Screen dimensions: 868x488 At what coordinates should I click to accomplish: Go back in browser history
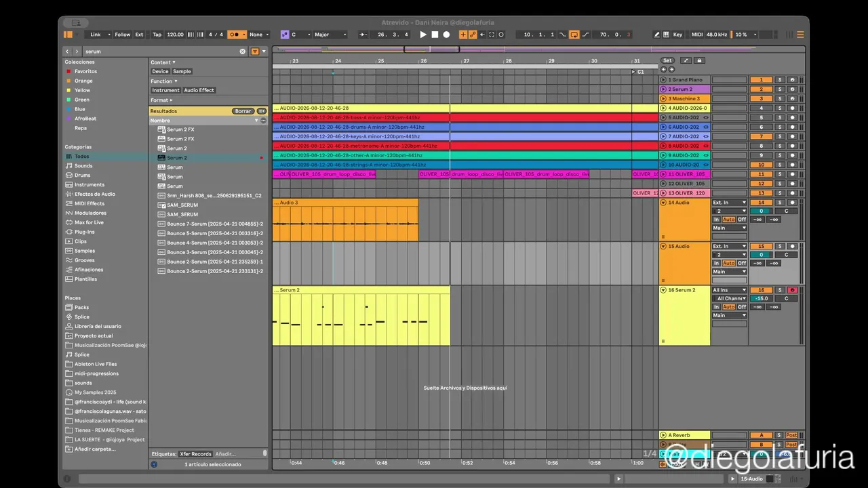tap(67, 52)
